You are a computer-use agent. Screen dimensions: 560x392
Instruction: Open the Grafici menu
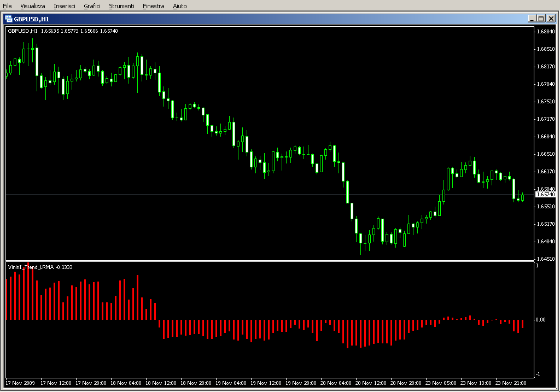point(92,6)
